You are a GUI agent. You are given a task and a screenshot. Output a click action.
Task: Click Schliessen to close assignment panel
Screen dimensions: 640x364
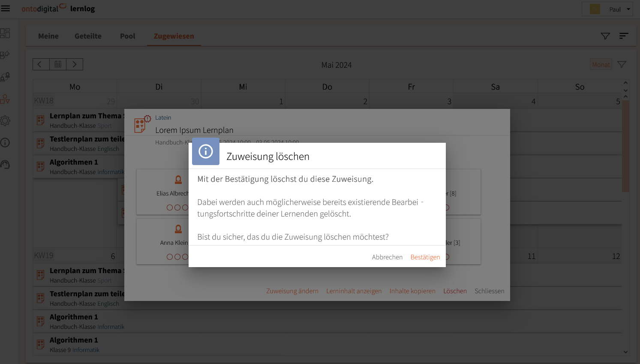(490, 291)
